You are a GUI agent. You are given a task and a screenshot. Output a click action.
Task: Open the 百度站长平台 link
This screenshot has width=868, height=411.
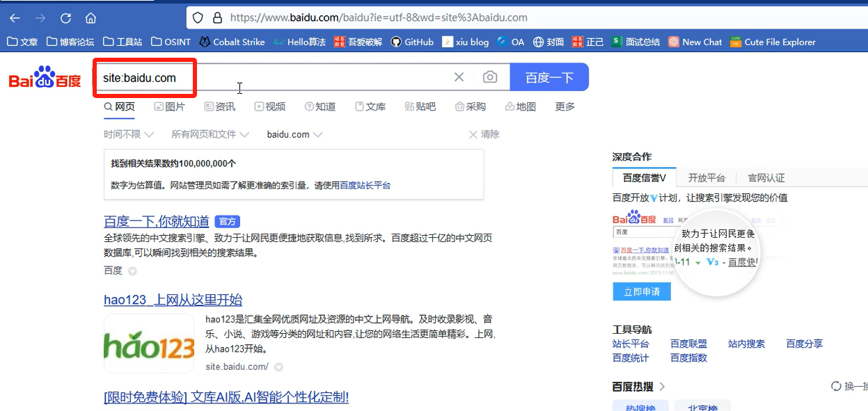(x=365, y=185)
